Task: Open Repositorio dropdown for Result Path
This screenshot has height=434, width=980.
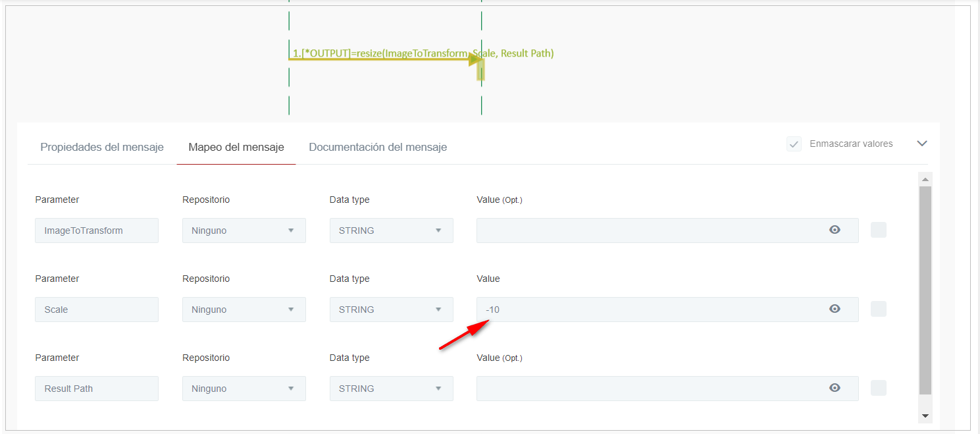Action: click(x=244, y=389)
